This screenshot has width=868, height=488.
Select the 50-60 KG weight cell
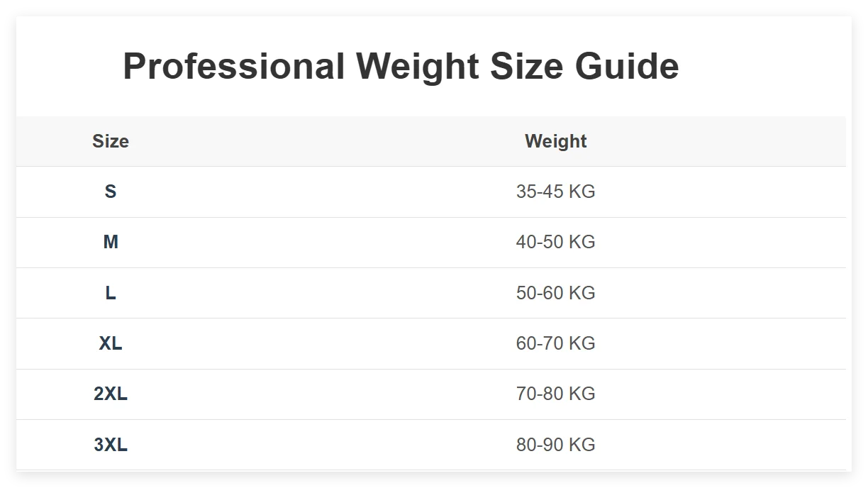click(556, 293)
